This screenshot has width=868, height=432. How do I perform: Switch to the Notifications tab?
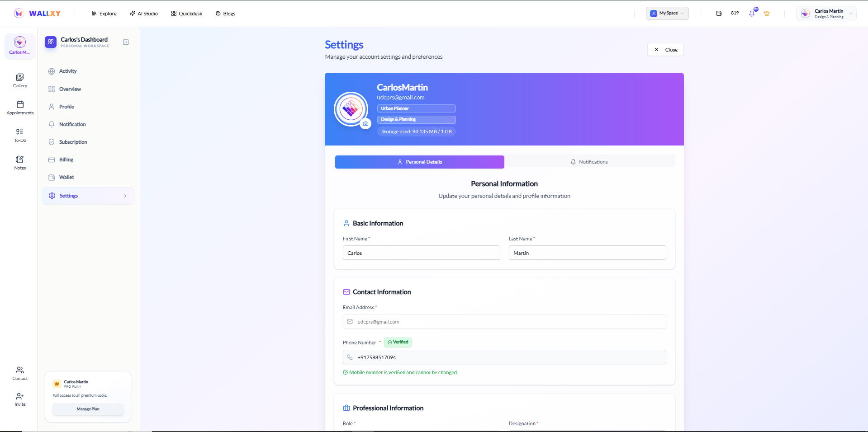click(589, 162)
